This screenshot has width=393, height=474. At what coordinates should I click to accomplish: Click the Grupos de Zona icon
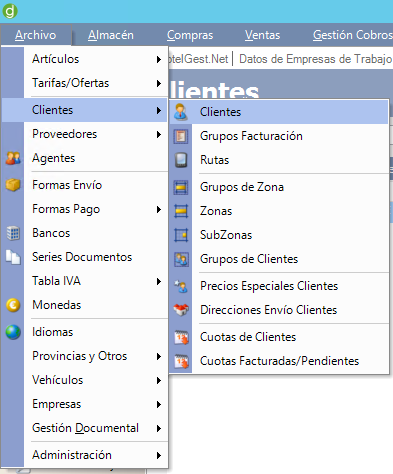[x=181, y=187]
